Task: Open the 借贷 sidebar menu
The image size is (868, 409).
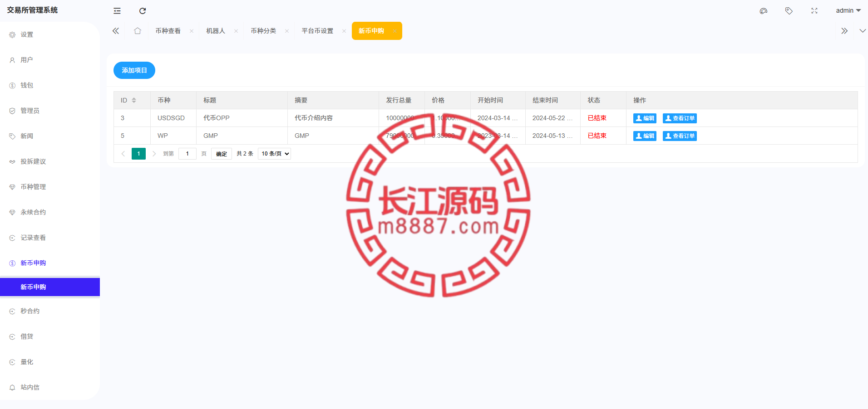Action: pos(50,336)
